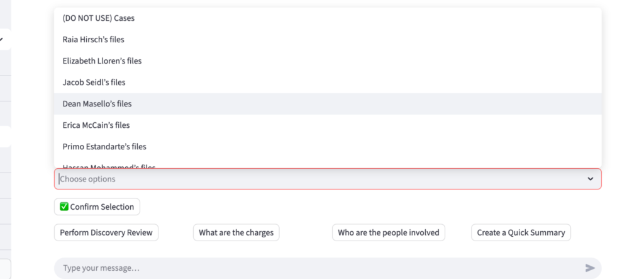Focus the Type your message input

coord(314,268)
